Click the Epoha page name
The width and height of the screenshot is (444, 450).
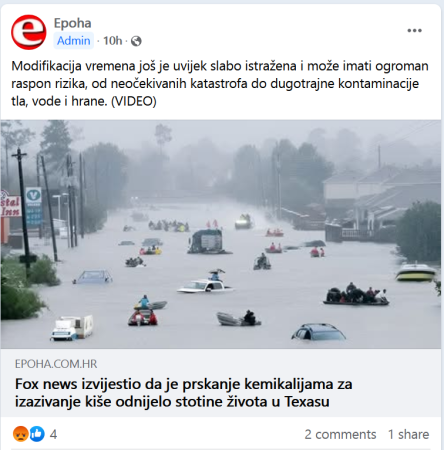pos(72,23)
